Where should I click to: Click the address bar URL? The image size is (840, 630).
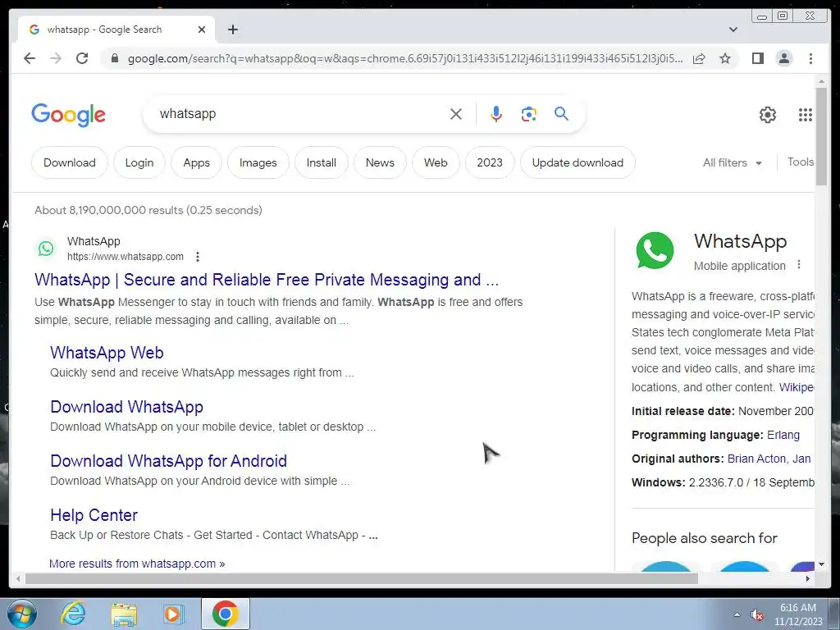[x=405, y=58]
